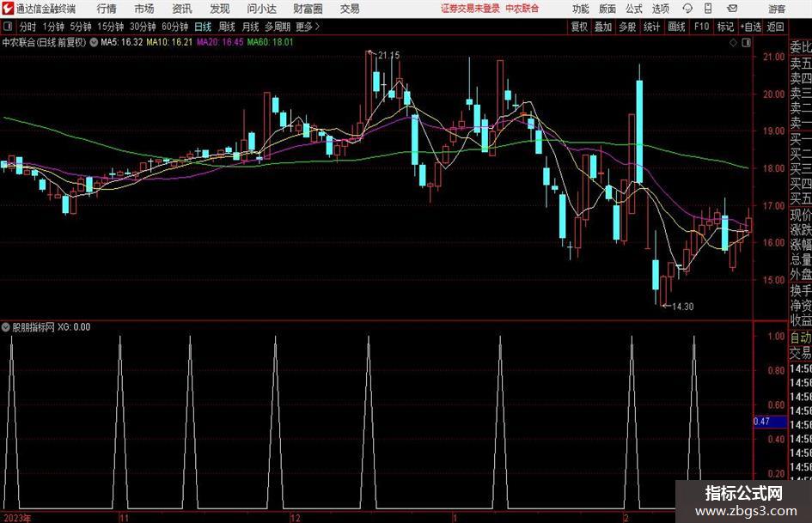
Task: Open the 市场 menu
Action: tap(144, 9)
